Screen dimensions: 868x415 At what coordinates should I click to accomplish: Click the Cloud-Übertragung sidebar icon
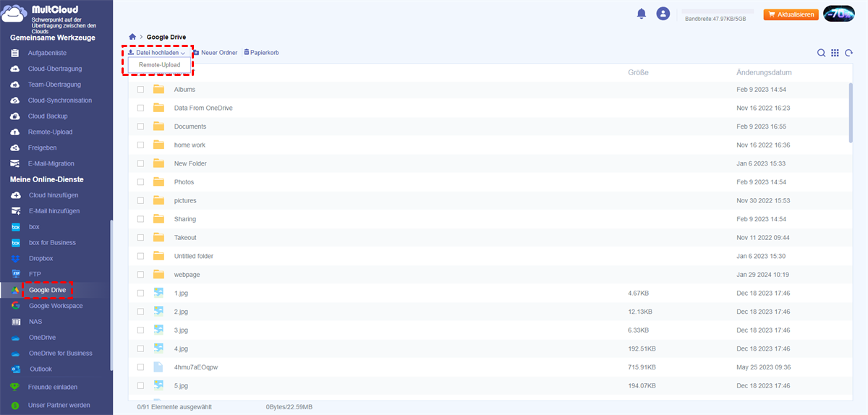[14, 69]
